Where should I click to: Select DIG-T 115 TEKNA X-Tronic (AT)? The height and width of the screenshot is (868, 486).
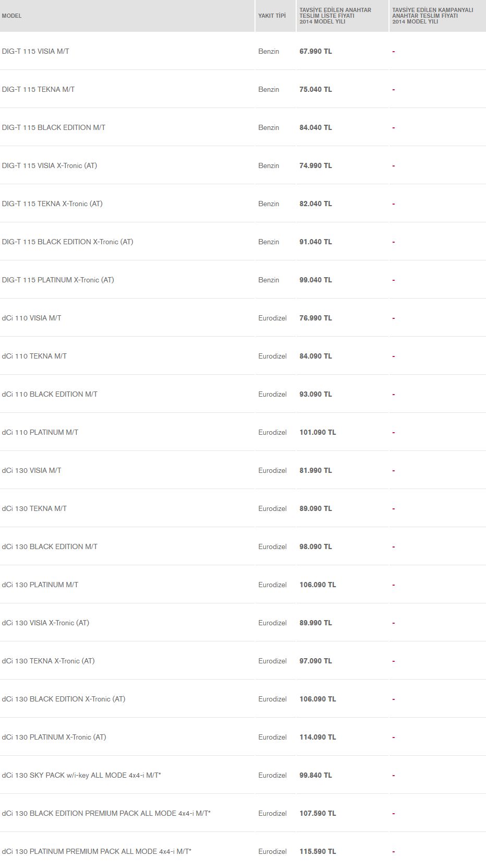click(x=52, y=204)
